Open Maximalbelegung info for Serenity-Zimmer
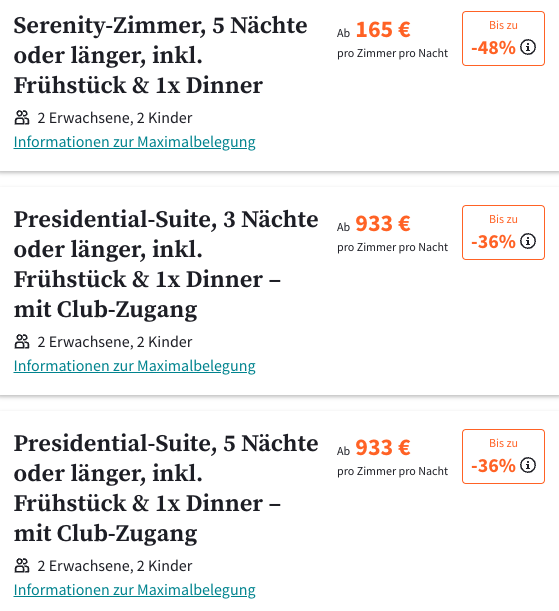This screenshot has height=611, width=559. [x=134, y=142]
